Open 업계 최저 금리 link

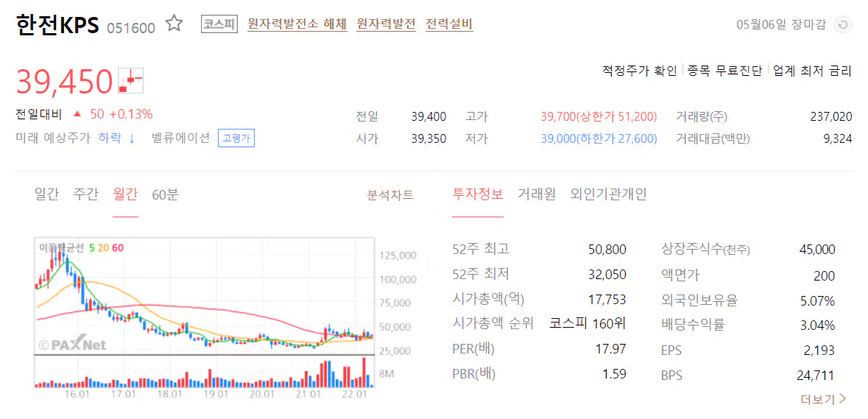click(x=812, y=70)
